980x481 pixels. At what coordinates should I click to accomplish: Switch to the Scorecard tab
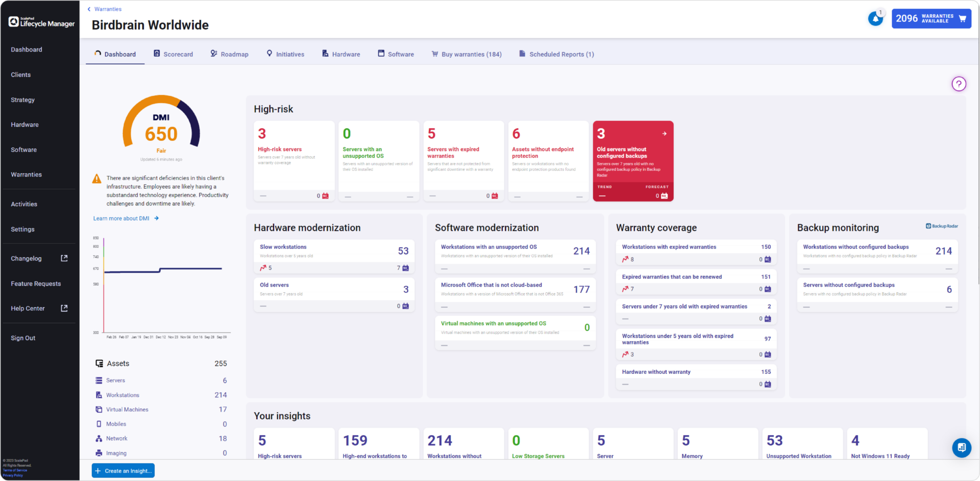click(174, 54)
